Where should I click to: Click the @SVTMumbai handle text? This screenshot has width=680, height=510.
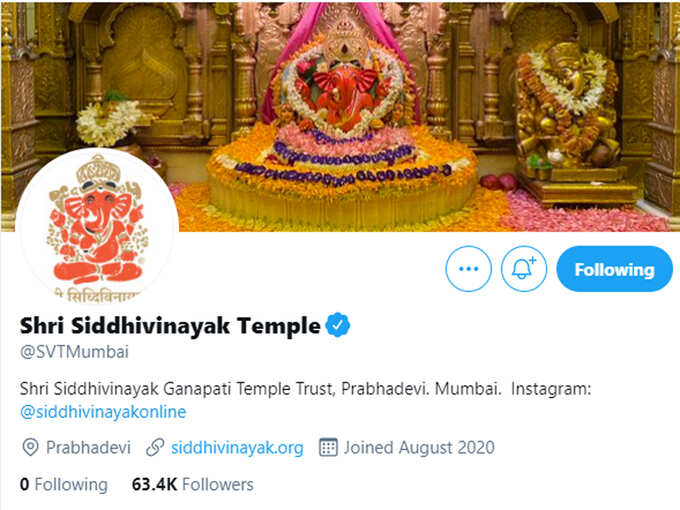click(x=74, y=352)
